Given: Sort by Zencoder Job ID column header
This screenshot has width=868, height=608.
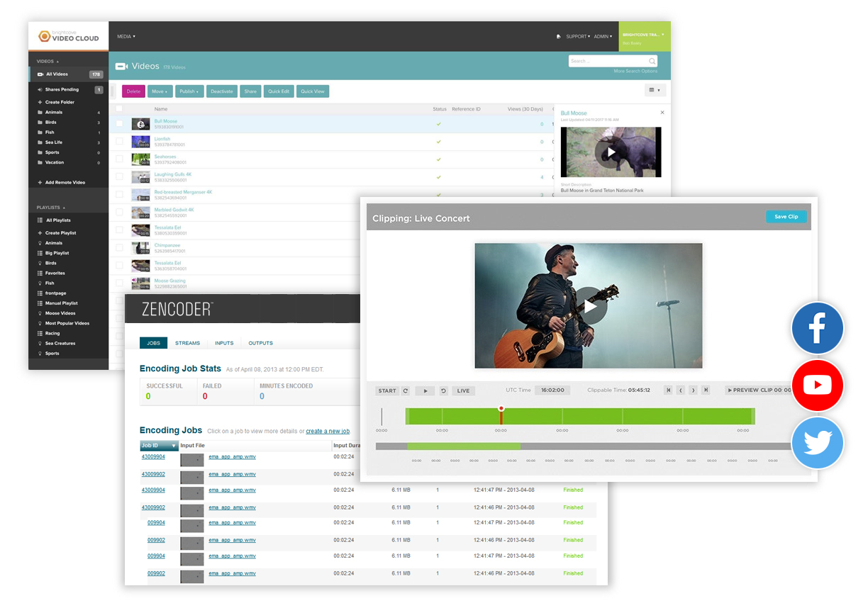Looking at the screenshot, I should 159,446.
